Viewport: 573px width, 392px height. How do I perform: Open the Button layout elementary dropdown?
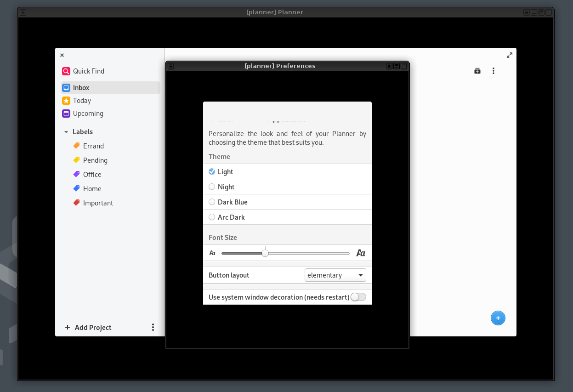pyautogui.click(x=335, y=275)
